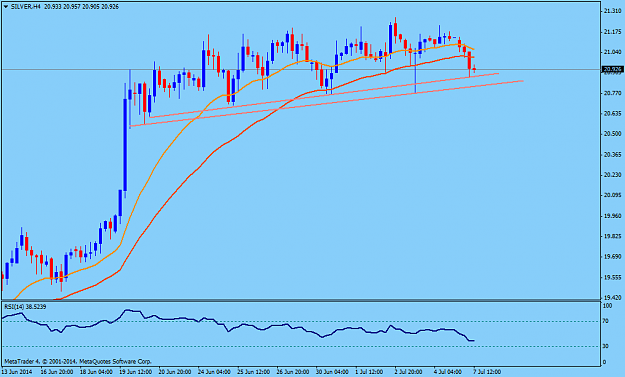The image size is (625, 377).
Task: Click the 7 Jul 12:00 time label
Action: [487, 372]
